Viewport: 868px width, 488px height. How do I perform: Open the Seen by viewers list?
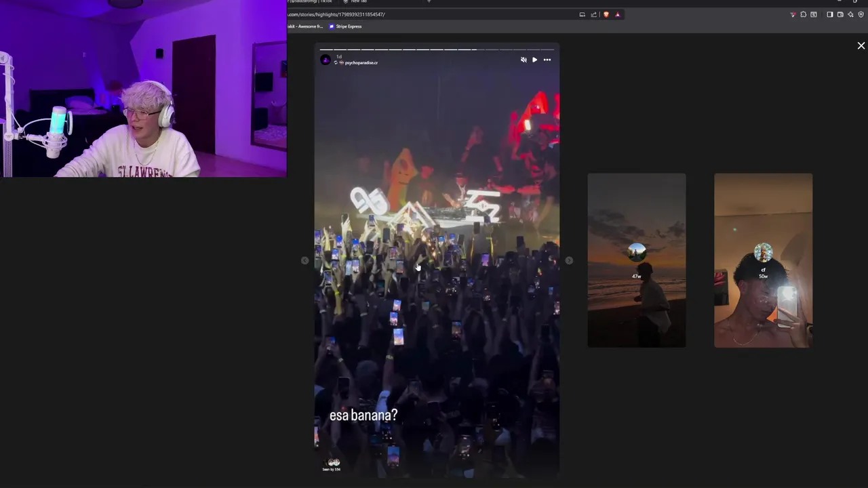332,465
